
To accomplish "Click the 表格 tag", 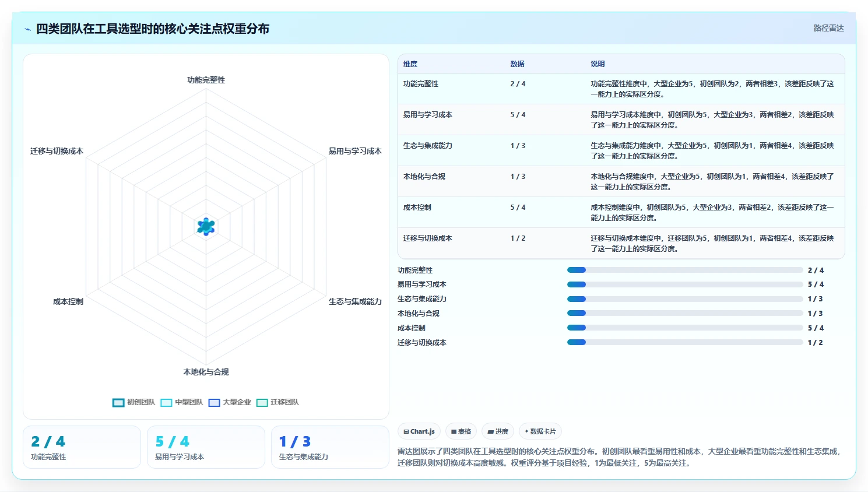I will point(461,431).
